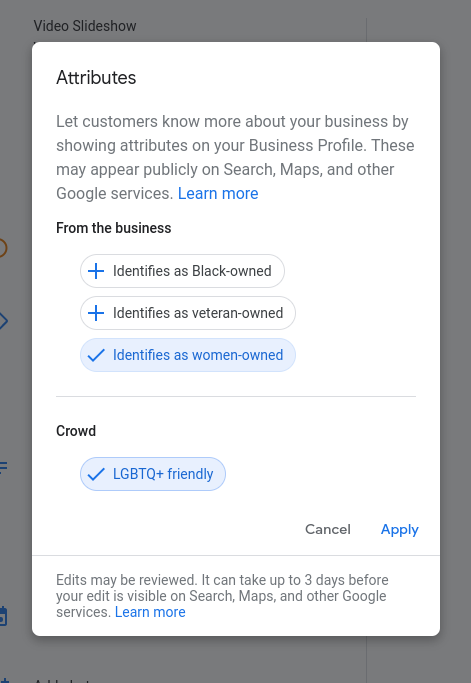Open Learn more link in edits review notice
Image resolution: width=471 pixels, height=683 pixels.
coord(150,612)
